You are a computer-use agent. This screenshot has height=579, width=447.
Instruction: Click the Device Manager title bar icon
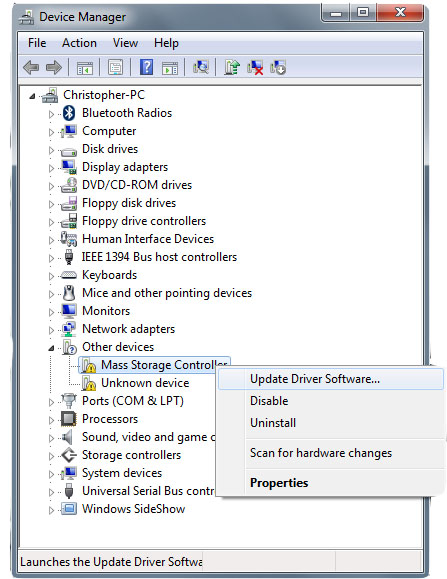coord(27,17)
